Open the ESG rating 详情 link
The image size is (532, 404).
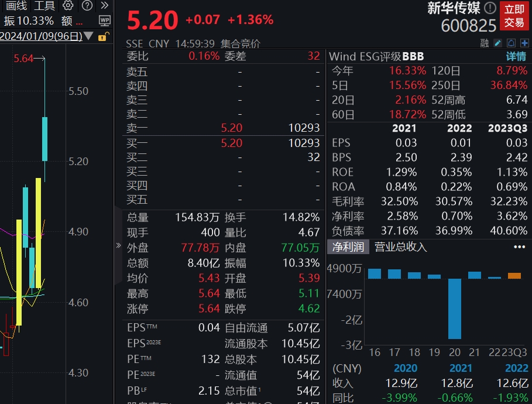click(x=516, y=56)
